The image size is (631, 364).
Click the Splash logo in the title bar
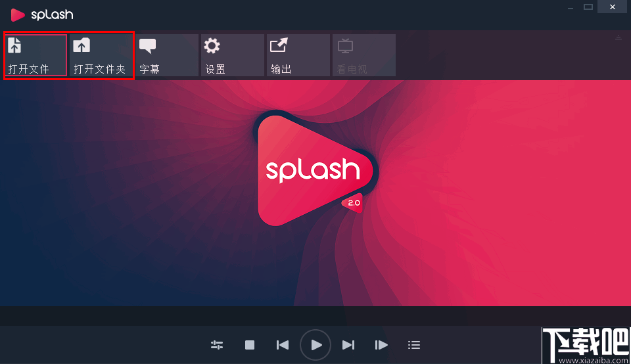point(42,15)
